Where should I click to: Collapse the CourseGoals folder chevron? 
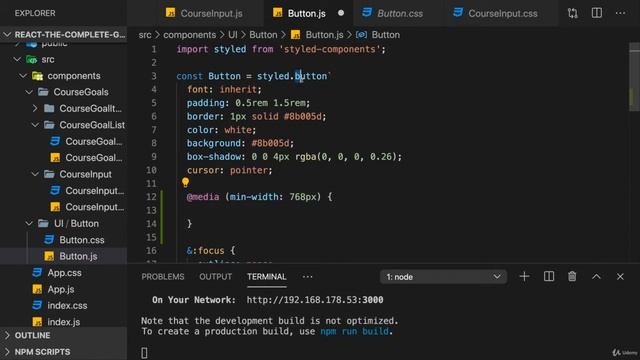pyautogui.click(x=29, y=92)
